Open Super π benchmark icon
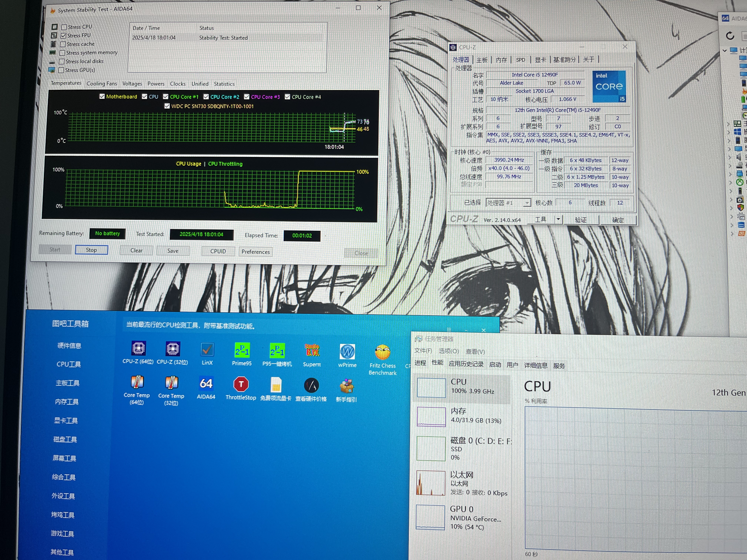The width and height of the screenshot is (747, 560). coord(312,355)
